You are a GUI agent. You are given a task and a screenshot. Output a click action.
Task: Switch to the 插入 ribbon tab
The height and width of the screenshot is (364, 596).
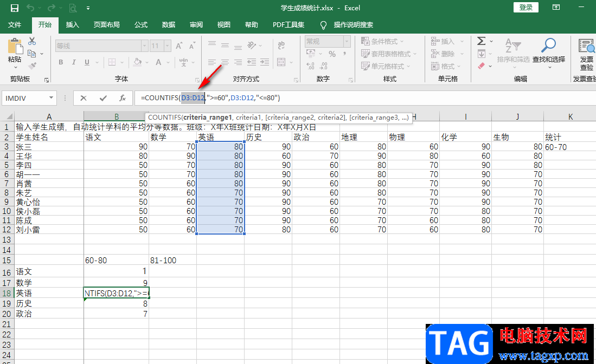pos(72,25)
